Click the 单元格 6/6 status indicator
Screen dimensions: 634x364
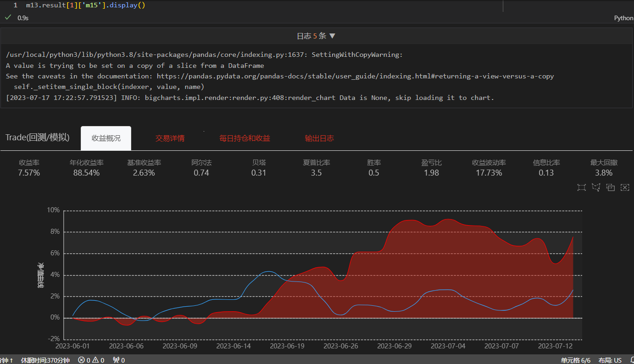[x=576, y=360]
